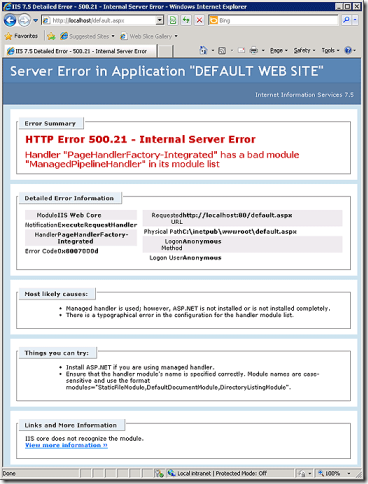Image resolution: width=368 pixels, height=484 pixels.
Task: Refresh the page using the green arrows icon
Action: tap(186, 21)
